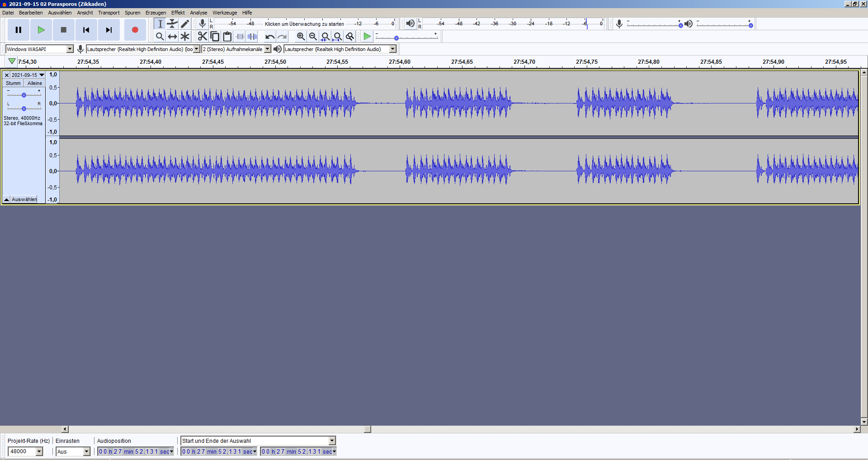The width and height of the screenshot is (868, 460).
Task: Open Projekt-Rate 48000 dropdown
Action: click(x=39, y=451)
